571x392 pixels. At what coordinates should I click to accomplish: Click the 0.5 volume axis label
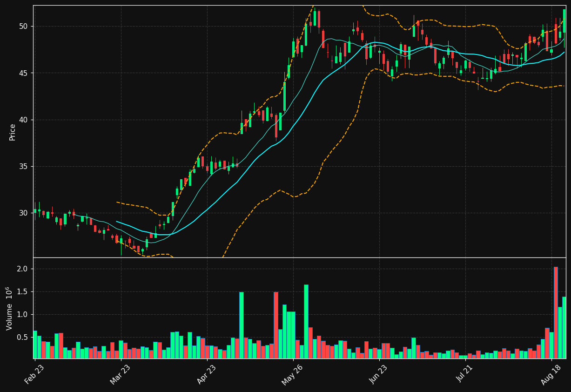23,338
